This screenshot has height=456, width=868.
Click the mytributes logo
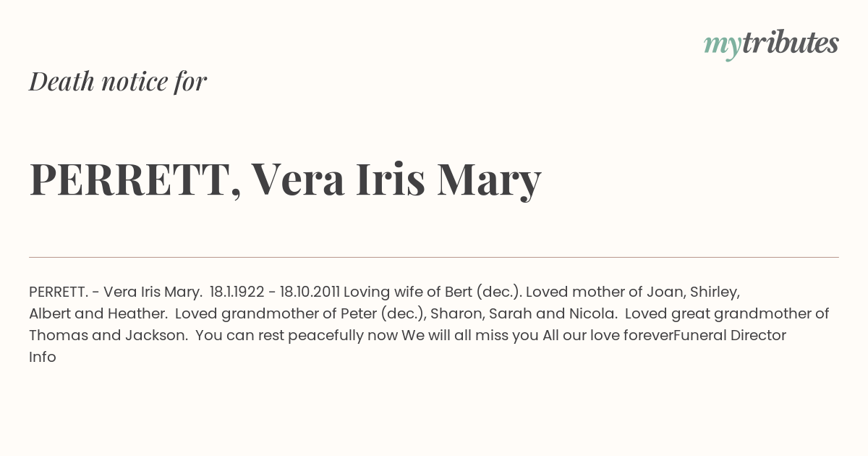click(771, 44)
